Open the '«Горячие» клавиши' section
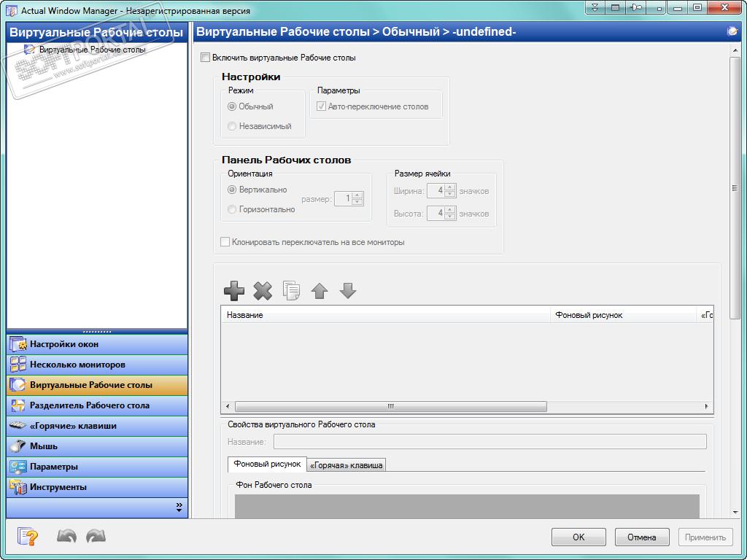The height and width of the screenshot is (560, 747). pos(97,426)
